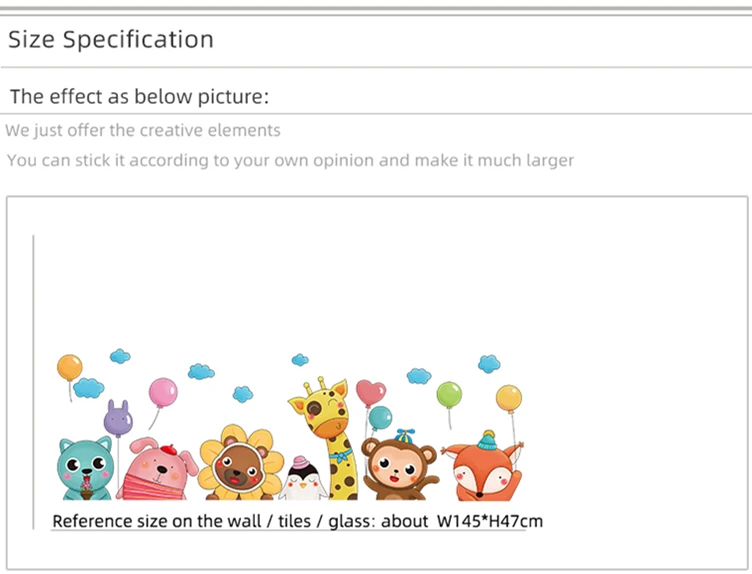Click the green balloon

click(449, 392)
